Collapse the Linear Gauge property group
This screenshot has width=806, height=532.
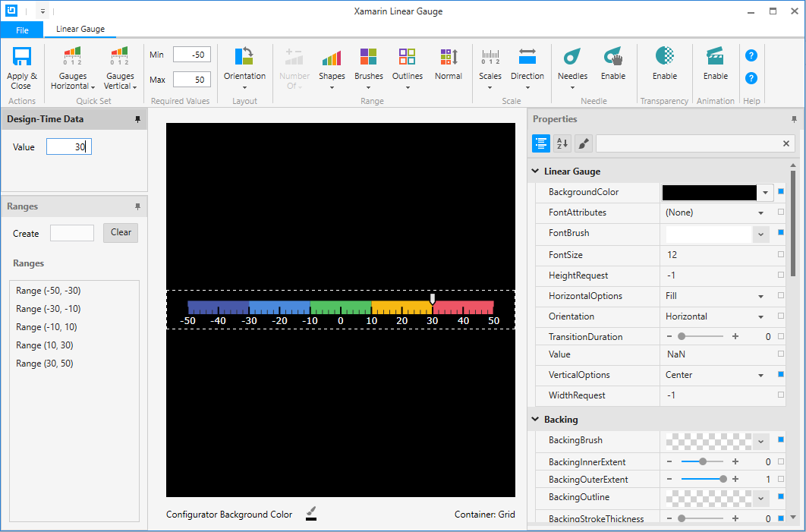point(535,172)
